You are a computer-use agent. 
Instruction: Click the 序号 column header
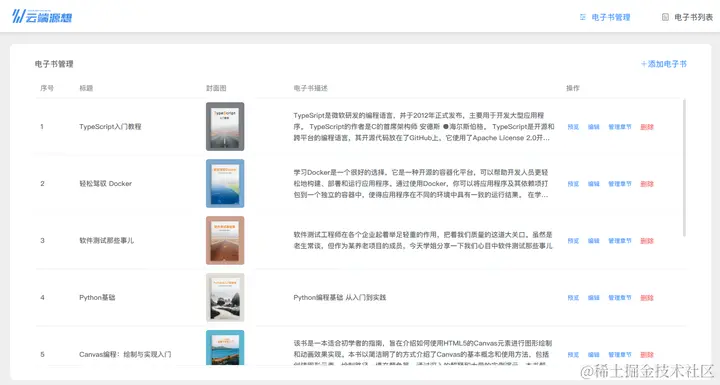click(x=47, y=88)
